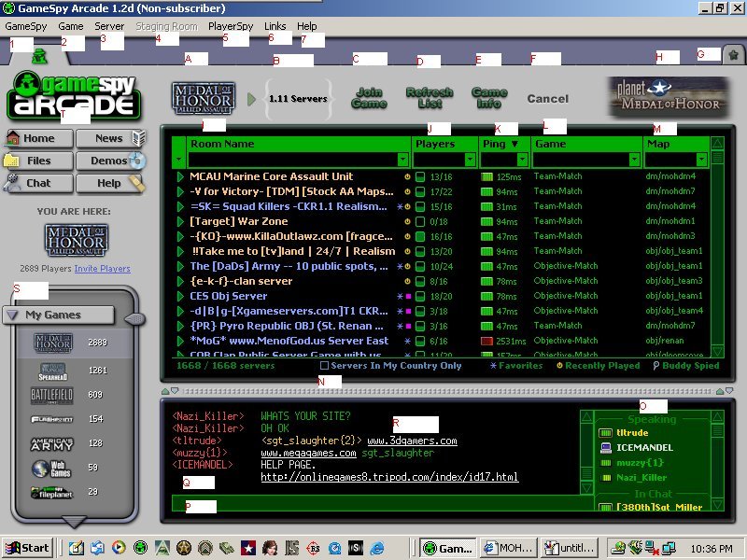The image size is (747, 560).
Task: Click the Cancel button
Action: click(x=548, y=99)
